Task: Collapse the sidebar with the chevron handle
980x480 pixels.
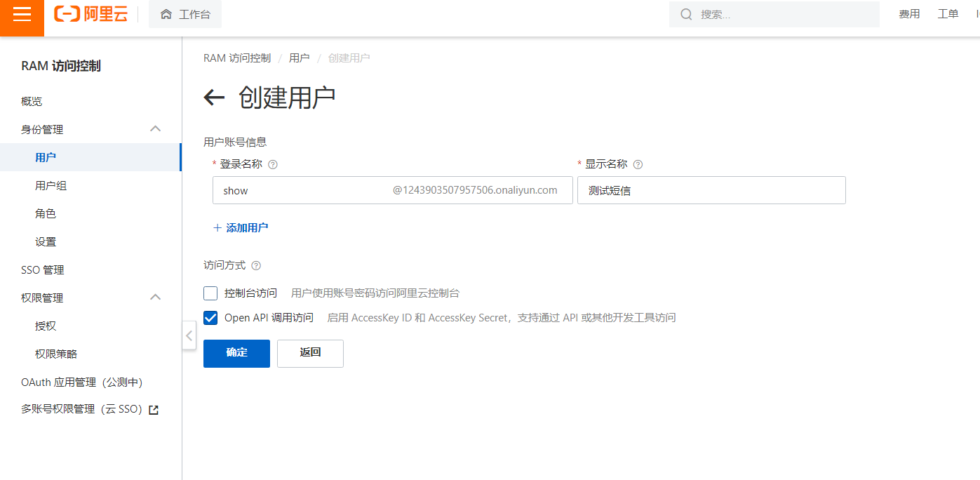Action: tap(189, 335)
